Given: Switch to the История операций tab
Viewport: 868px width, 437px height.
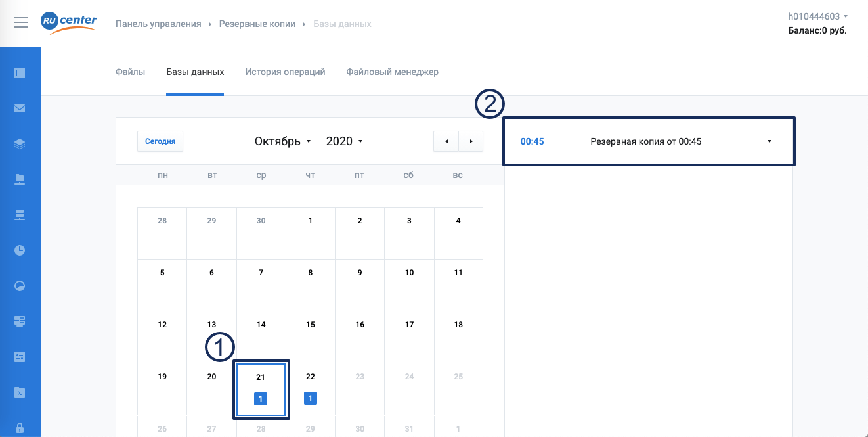Looking at the screenshot, I should (285, 72).
